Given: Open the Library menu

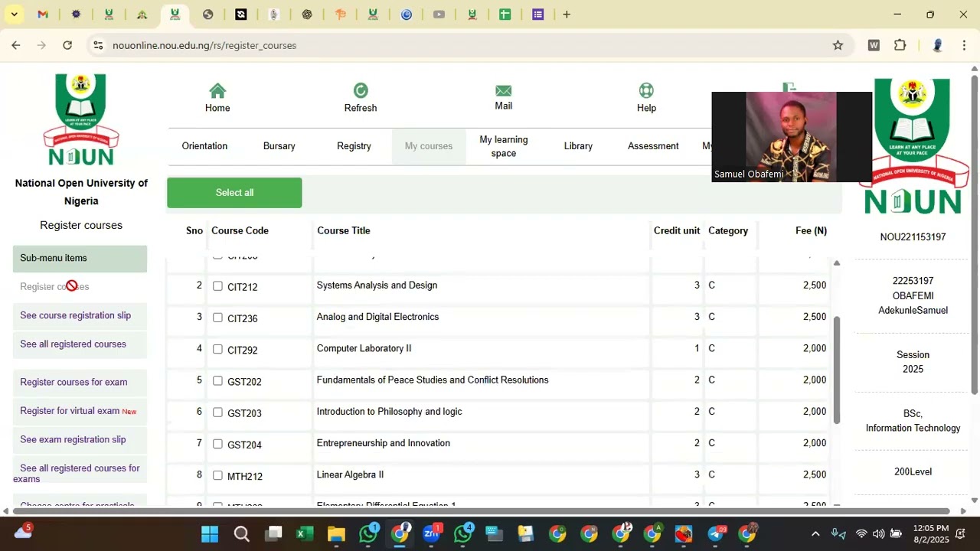Looking at the screenshot, I should click(578, 146).
